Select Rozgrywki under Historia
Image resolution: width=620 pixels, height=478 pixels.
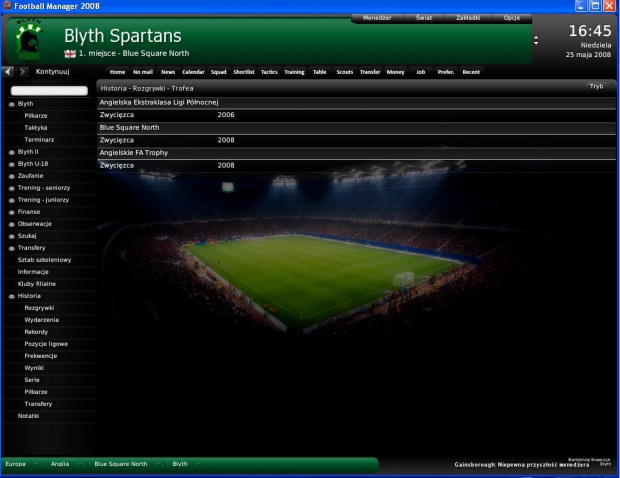point(39,308)
